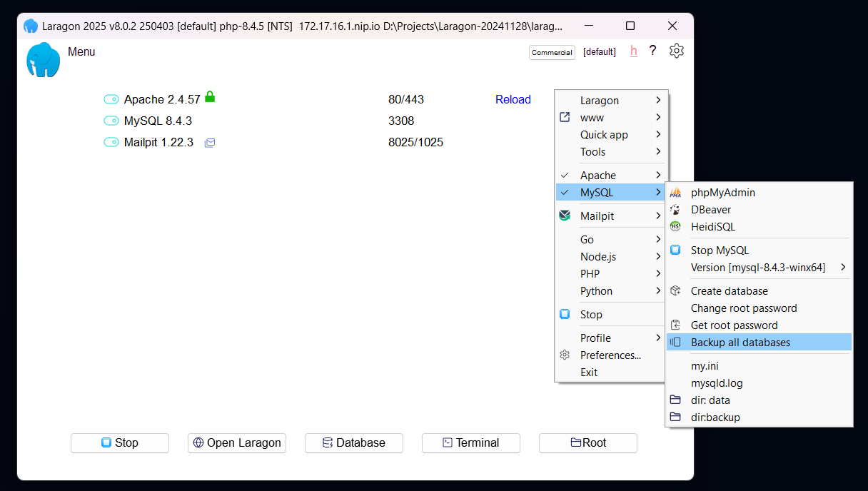Toggle the MySQL 8.4.3 service switch

tap(111, 121)
